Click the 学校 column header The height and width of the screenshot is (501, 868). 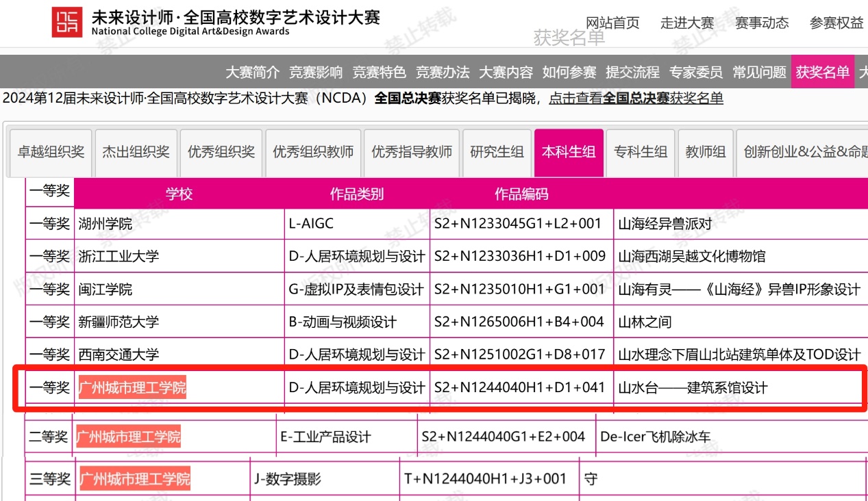click(179, 194)
